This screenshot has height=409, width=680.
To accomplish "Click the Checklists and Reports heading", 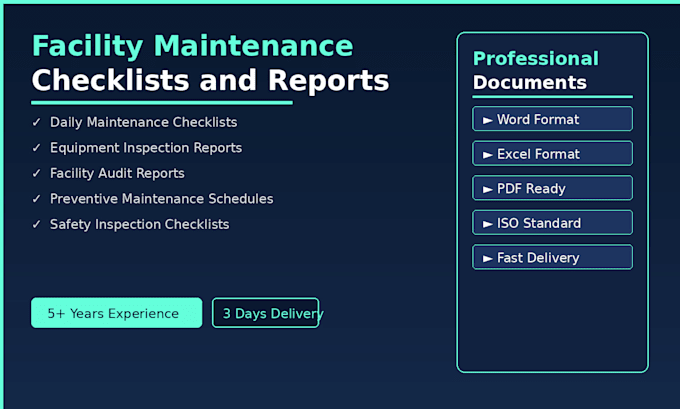I will tap(210, 81).
